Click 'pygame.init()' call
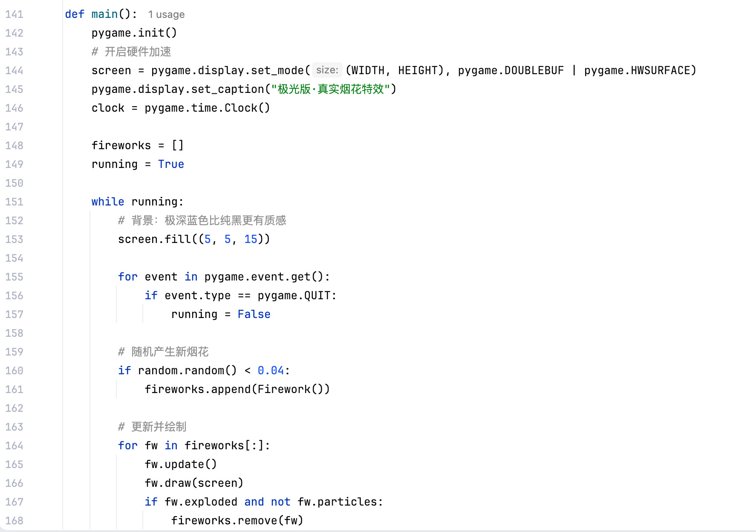 click(134, 33)
